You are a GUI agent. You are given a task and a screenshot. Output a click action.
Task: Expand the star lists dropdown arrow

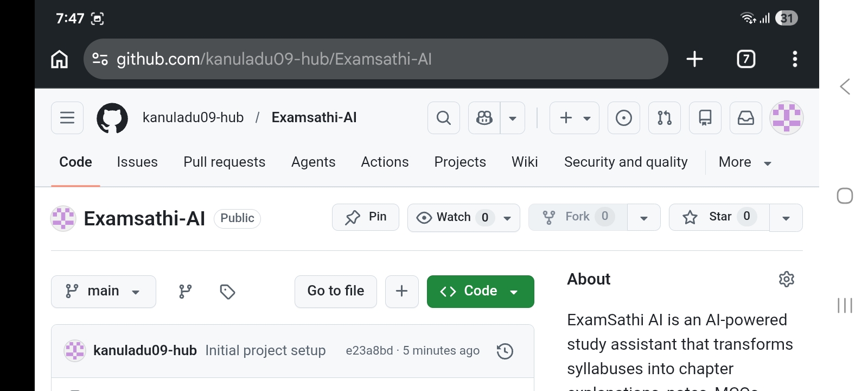coord(786,218)
